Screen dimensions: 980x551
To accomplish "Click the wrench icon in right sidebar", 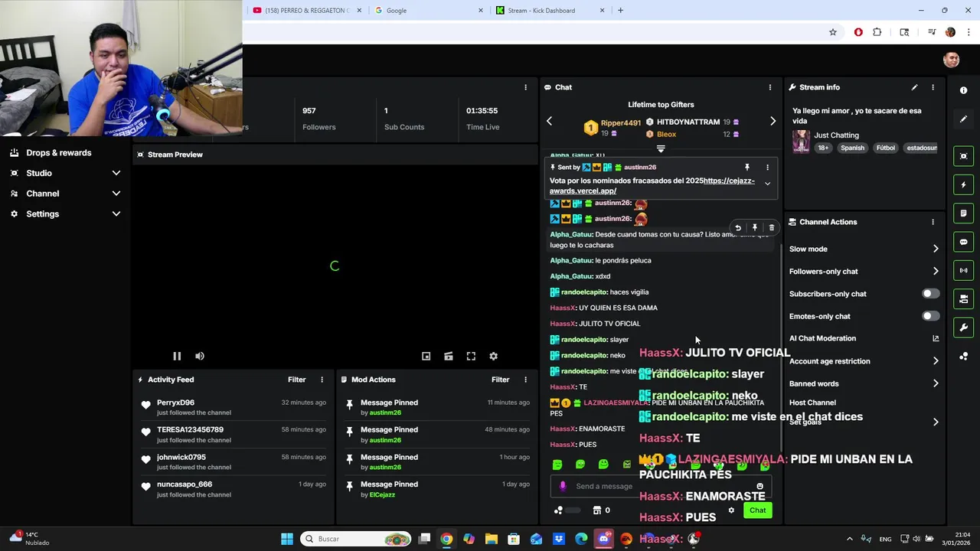I will click(x=963, y=328).
